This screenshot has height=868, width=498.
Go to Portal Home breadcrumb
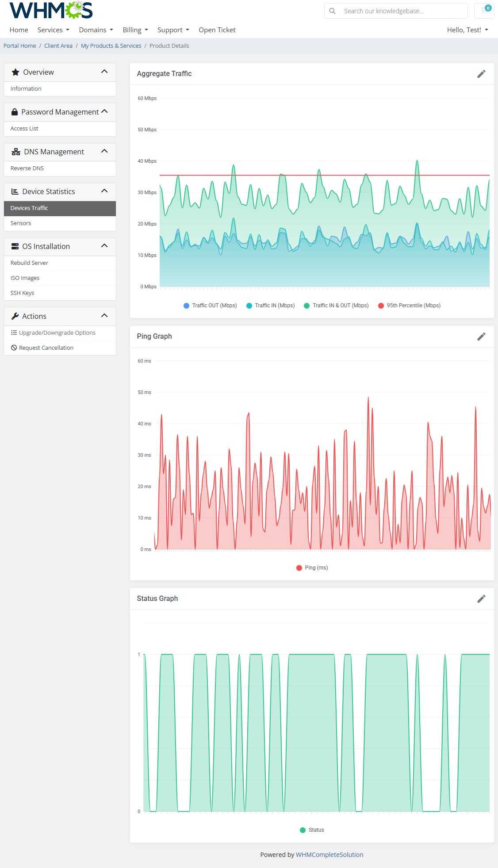20,46
